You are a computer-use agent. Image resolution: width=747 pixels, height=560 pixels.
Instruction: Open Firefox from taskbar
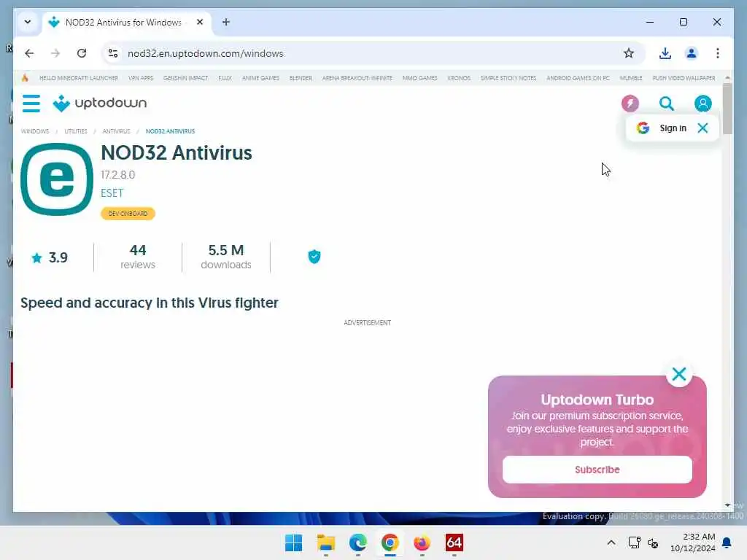[x=422, y=542]
